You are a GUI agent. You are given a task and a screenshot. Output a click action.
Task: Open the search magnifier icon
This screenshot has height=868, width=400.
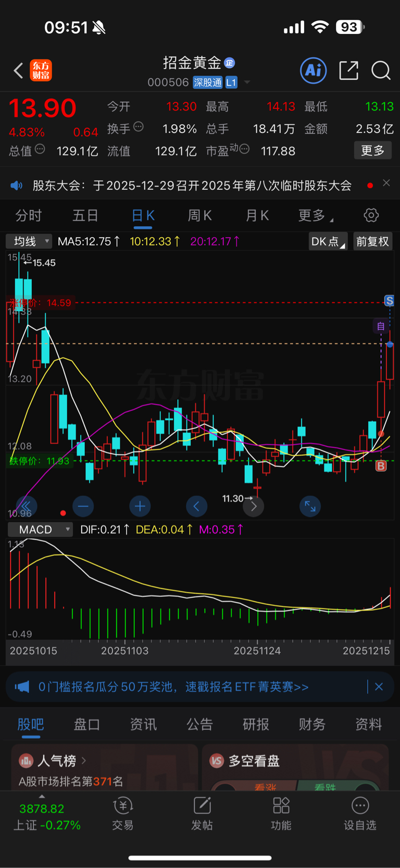coord(381,70)
